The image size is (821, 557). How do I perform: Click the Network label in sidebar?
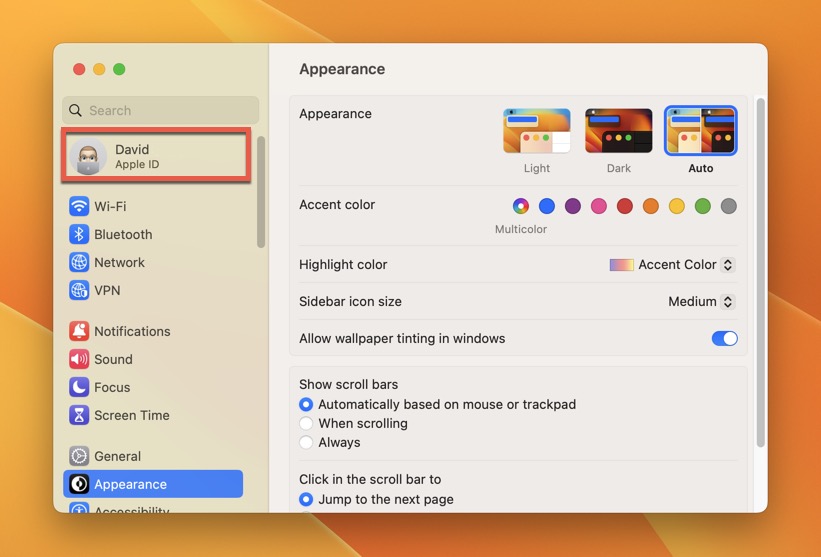[119, 262]
